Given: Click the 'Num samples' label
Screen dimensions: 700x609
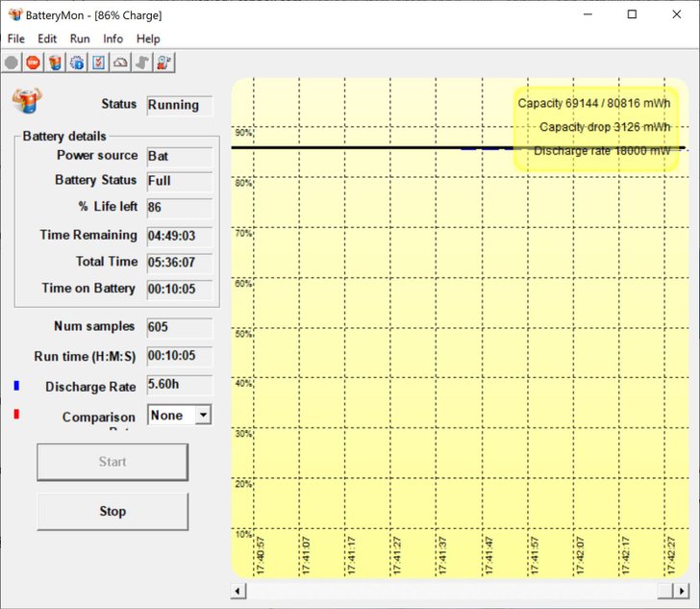Looking at the screenshot, I should pyautogui.click(x=94, y=326).
